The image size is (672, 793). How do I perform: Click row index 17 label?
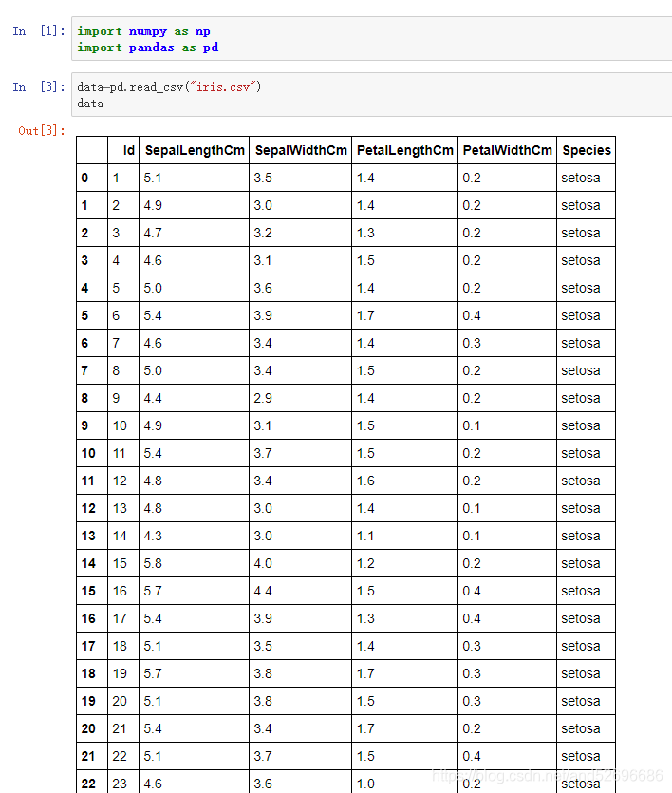[x=88, y=647]
